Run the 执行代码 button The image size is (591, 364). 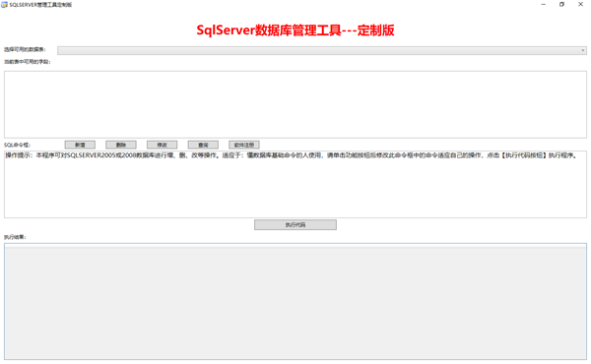295,224
